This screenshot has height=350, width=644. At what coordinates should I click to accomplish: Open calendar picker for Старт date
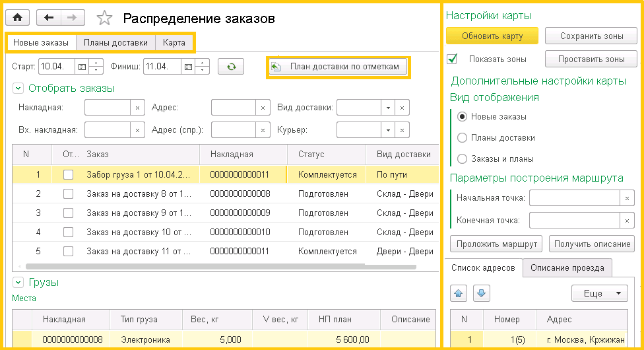coord(82,67)
